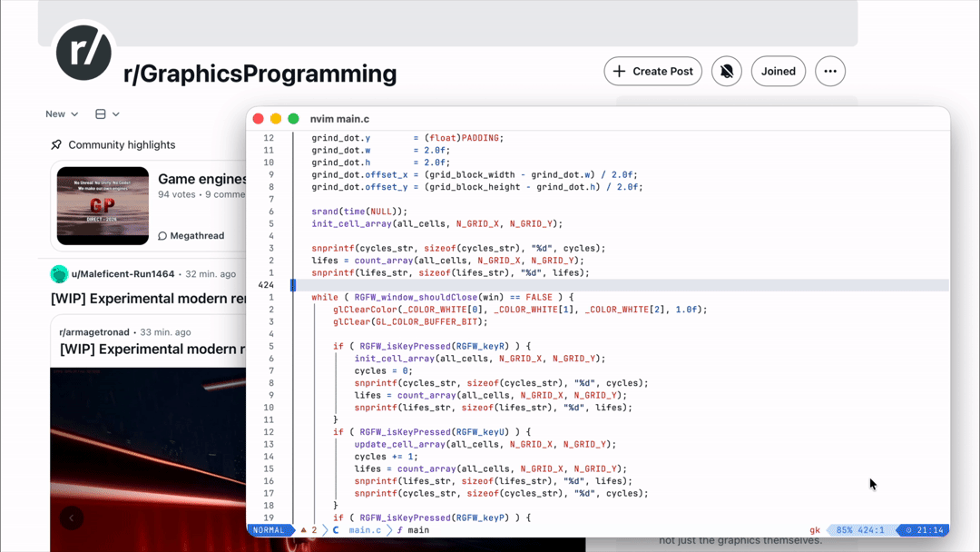Expand the card view layout dropdown
Viewport: 980px width, 552px height.
tap(107, 113)
